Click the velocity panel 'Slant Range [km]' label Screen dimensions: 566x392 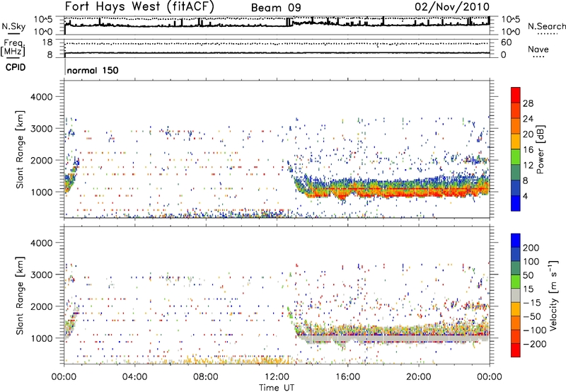[x=21, y=295]
